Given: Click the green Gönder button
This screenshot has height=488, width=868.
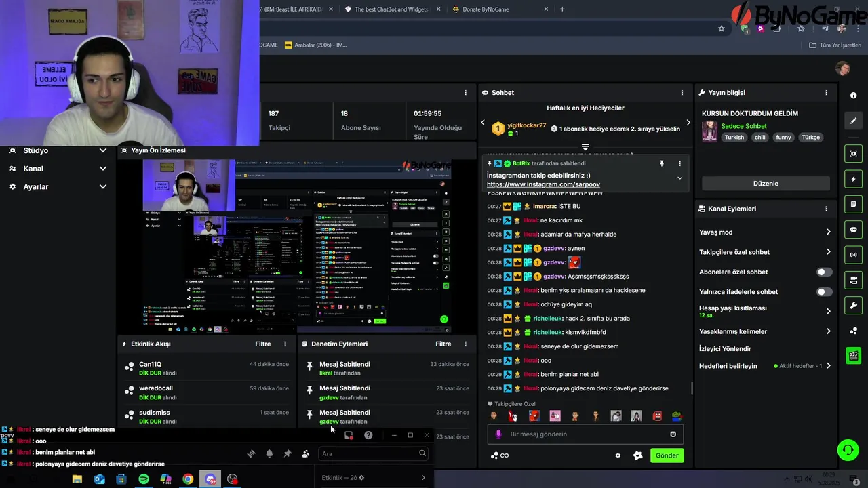Looking at the screenshot, I should click(x=667, y=455).
